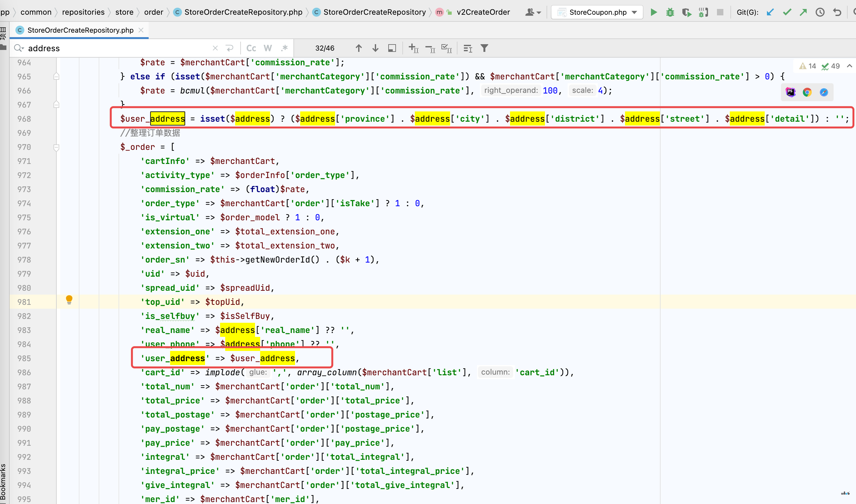This screenshot has width=856, height=504.
Task: Click 'cartInfo' key on line 971
Action: 165,161
